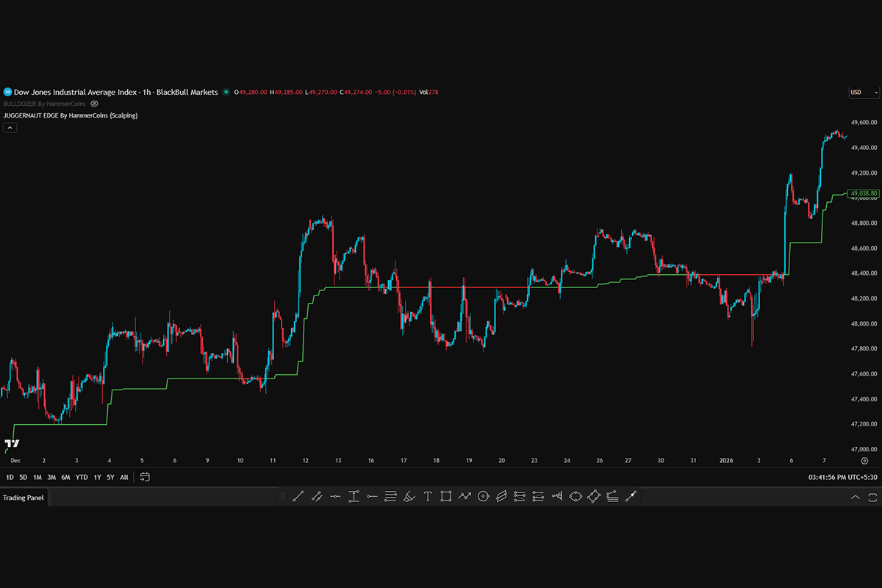Select the circle shape tool
882x588 pixels.
[x=483, y=497]
